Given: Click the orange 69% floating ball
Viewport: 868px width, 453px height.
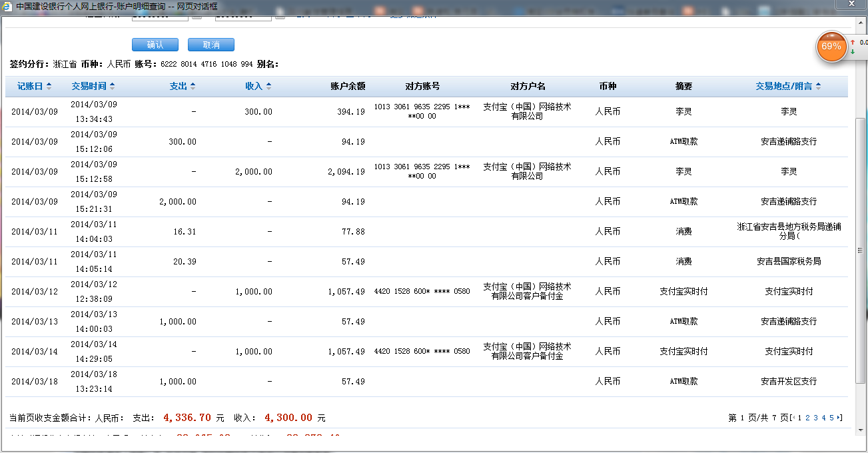Looking at the screenshot, I should pos(831,47).
